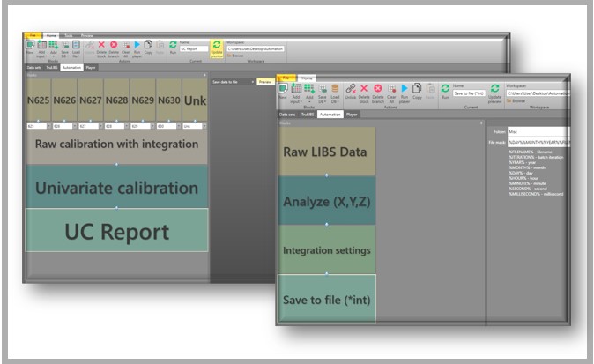This screenshot has height=364, width=594.
Task: Click File mask input field
Action: [x=538, y=143]
